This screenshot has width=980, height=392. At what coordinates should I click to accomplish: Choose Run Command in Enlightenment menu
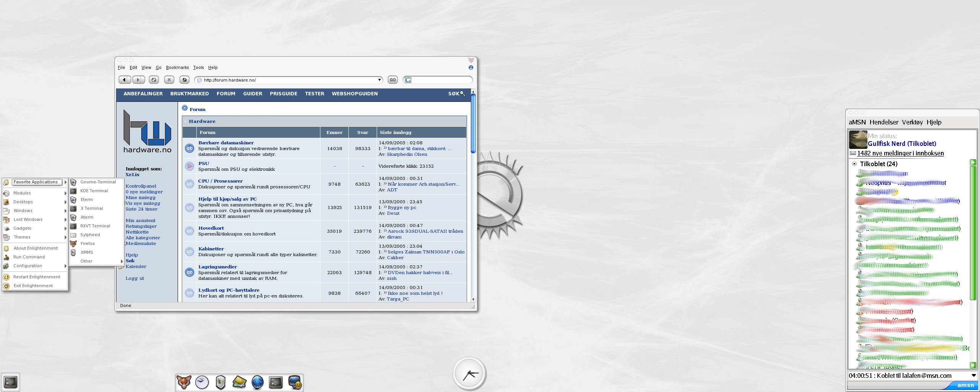pos(36,257)
